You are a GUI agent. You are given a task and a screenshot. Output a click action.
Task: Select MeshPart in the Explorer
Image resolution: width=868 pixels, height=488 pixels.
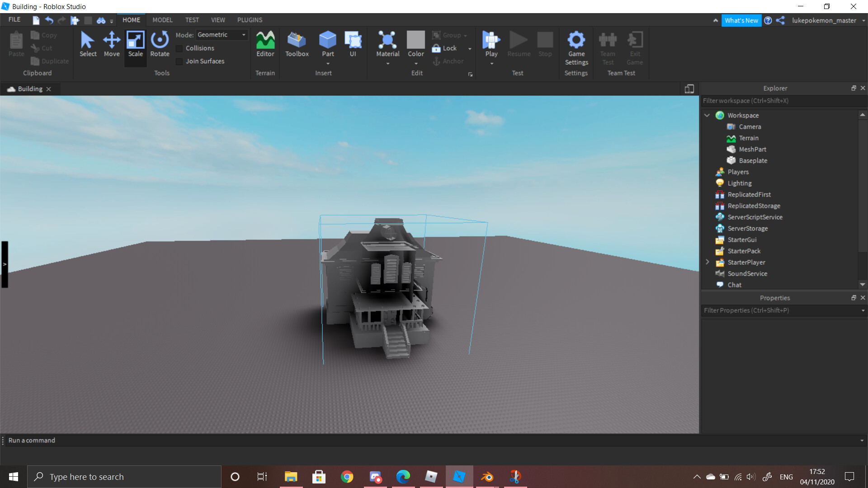pyautogui.click(x=752, y=150)
